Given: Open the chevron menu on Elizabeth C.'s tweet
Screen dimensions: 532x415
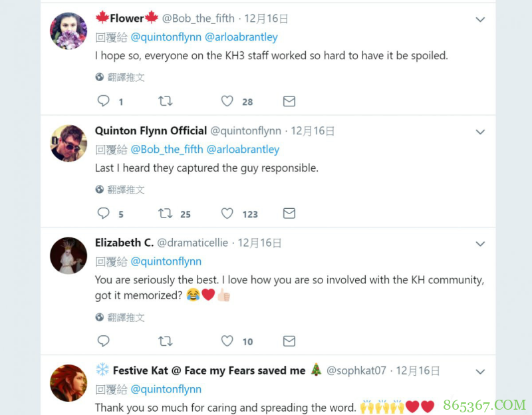Looking at the screenshot, I should pyautogui.click(x=480, y=244).
